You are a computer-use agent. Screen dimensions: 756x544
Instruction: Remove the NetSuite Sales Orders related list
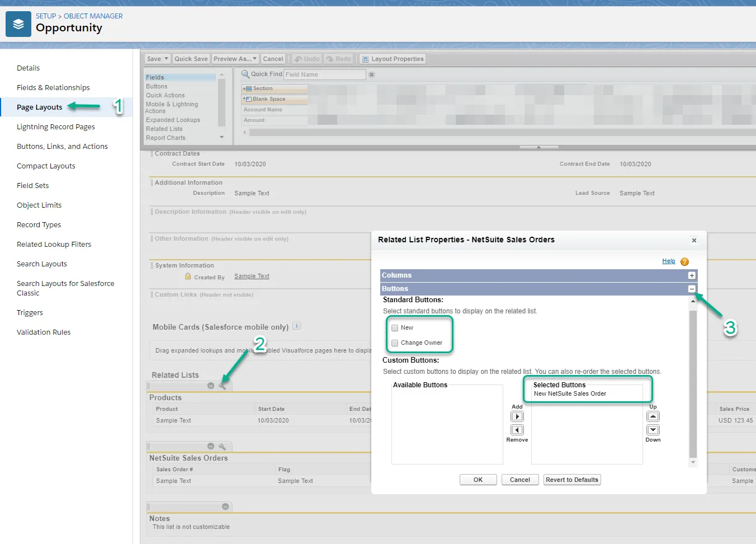pyautogui.click(x=211, y=446)
